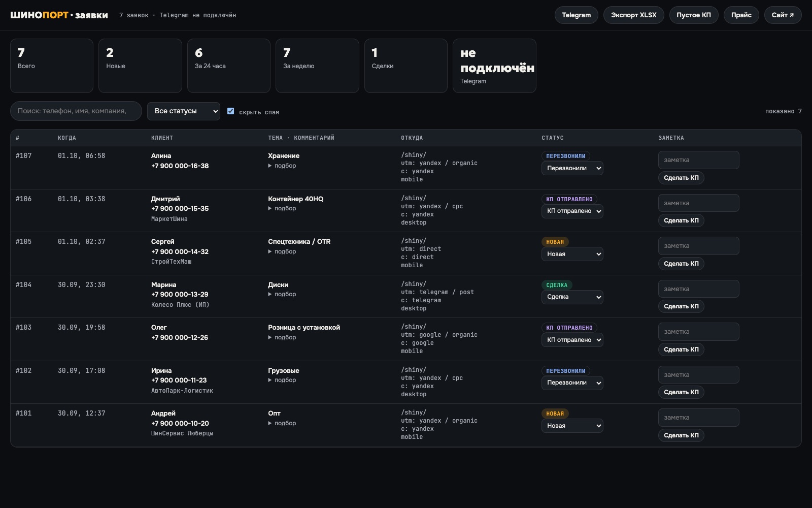812x508 pixels.
Task: Open status dropdown for request #107
Action: coord(572,168)
